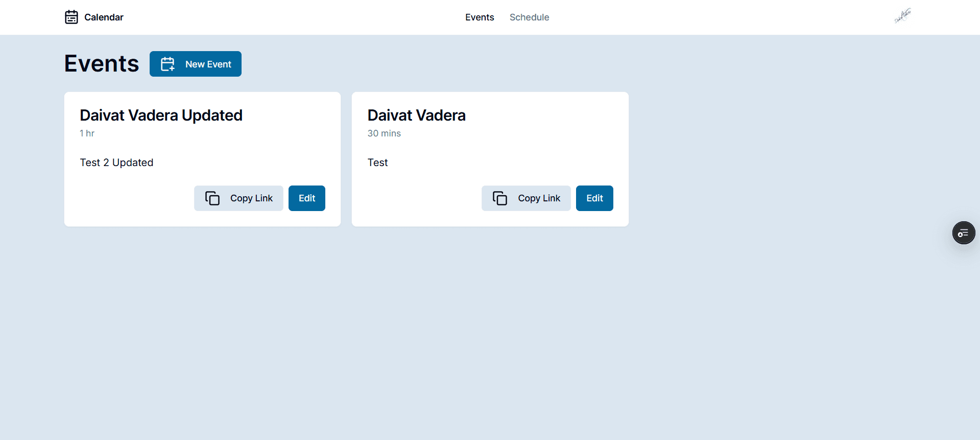980x440 pixels.
Task: Click the 30 mins duration label
Action: [384, 133]
